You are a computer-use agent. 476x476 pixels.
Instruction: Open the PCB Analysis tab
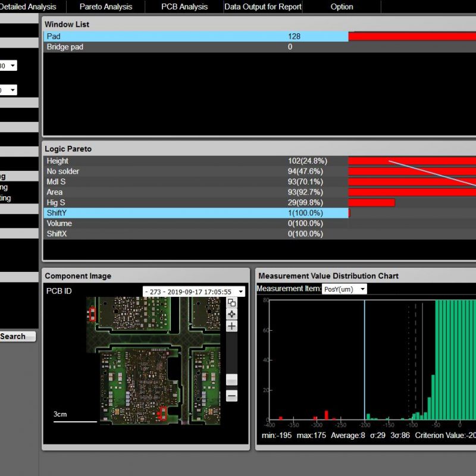pyautogui.click(x=184, y=7)
